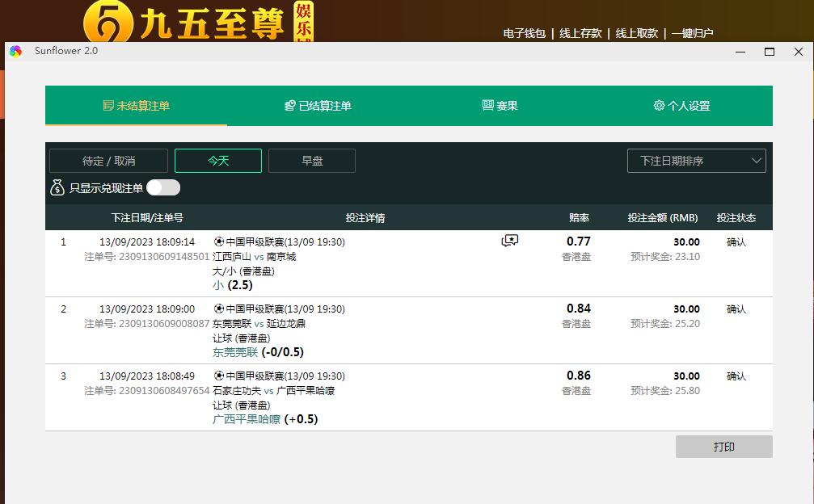Select the 今天 filter button
The height and width of the screenshot is (504, 814).
click(x=218, y=161)
